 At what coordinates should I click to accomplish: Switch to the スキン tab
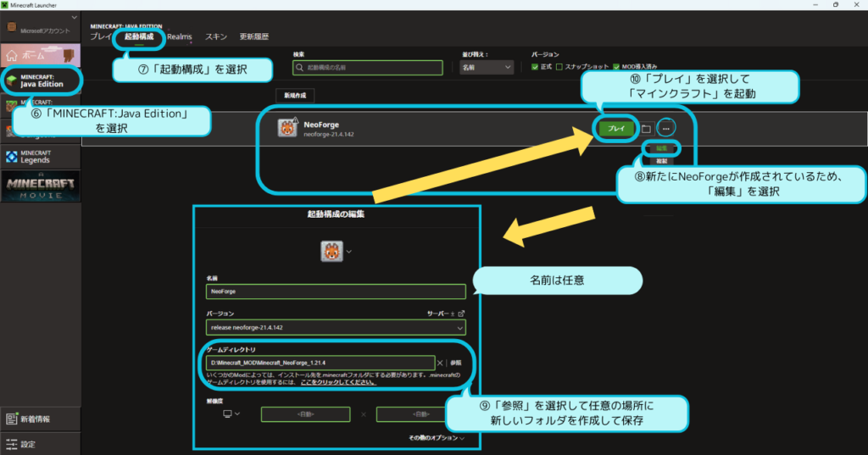point(216,36)
